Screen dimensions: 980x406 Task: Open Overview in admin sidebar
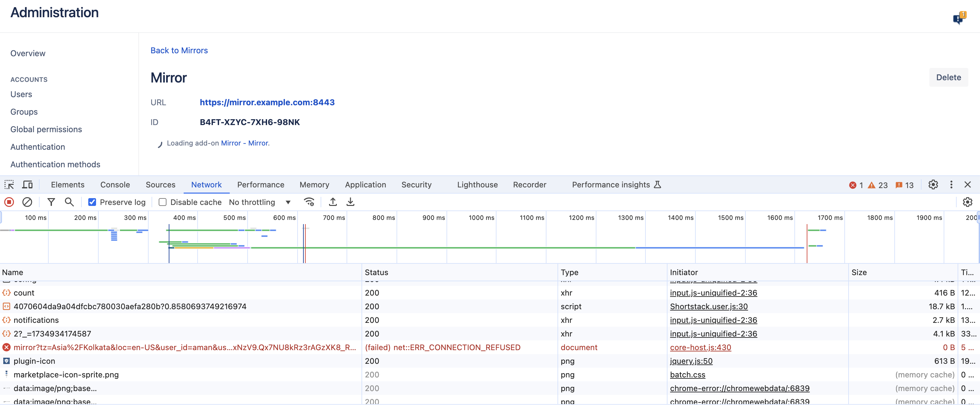(x=28, y=53)
